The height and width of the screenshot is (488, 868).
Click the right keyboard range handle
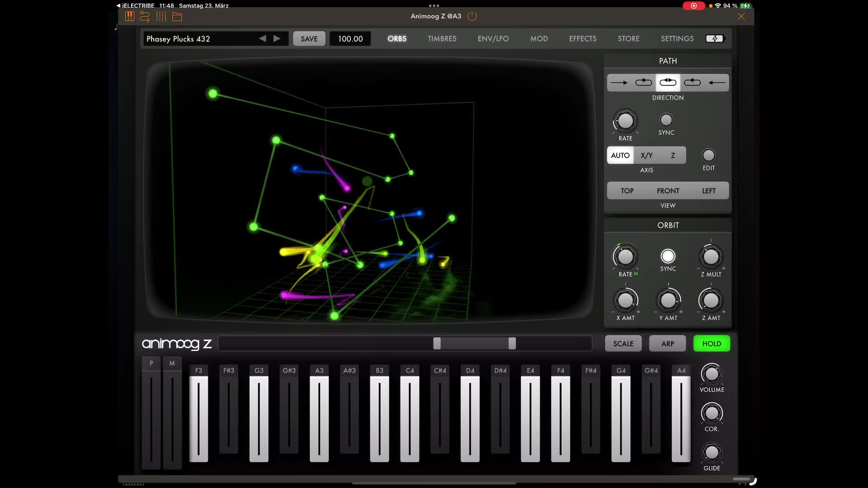(512, 343)
